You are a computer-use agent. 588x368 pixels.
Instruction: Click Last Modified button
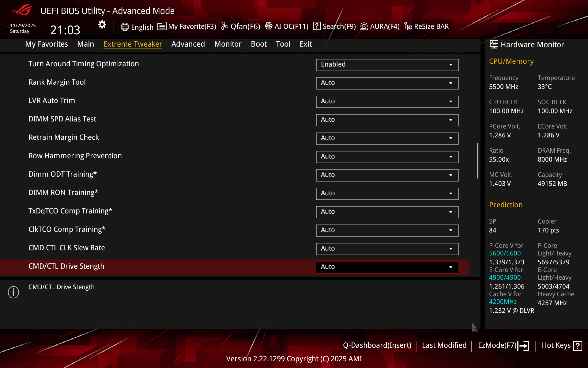pyautogui.click(x=444, y=345)
